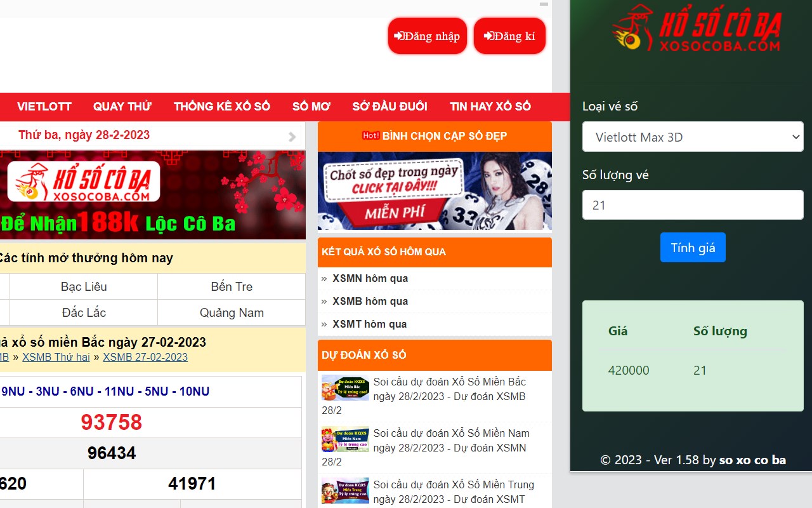Image resolution: width=812 pixels, height=508 pixels.
Task: Open the XSMB 27-02-2023 breadcrumb link
Action: pyautogui.click(x=145, y=357)
